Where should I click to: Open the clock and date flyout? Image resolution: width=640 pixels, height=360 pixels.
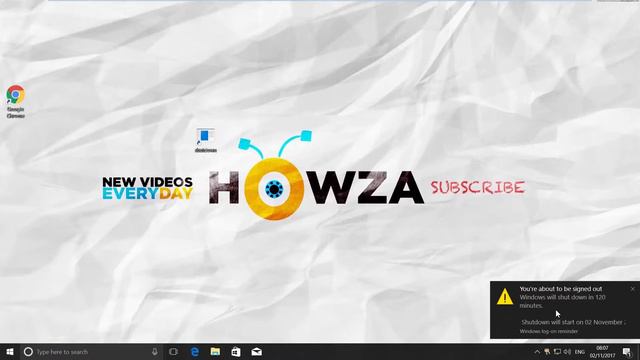click(602, 352)
